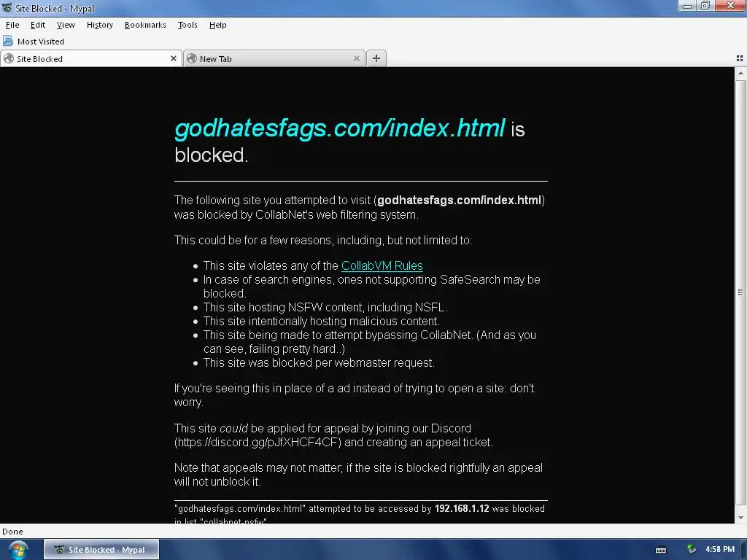
Task: Click the scrollbar up arrow
Action: pyautogui.click(x=740, y=74)
